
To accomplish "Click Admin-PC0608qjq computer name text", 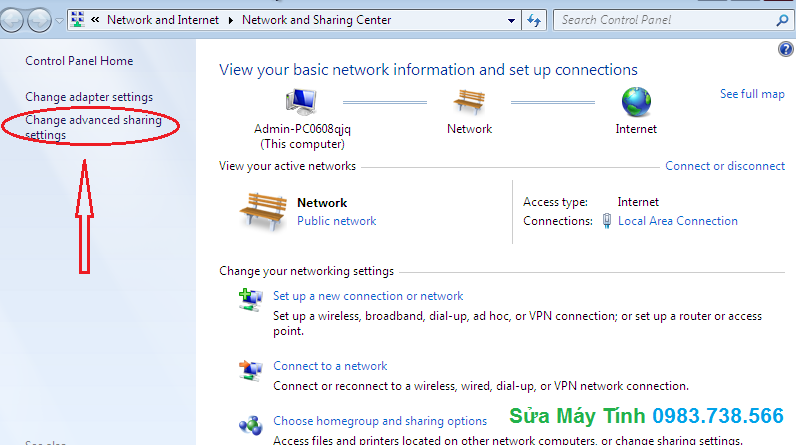I will click(303, 129).
